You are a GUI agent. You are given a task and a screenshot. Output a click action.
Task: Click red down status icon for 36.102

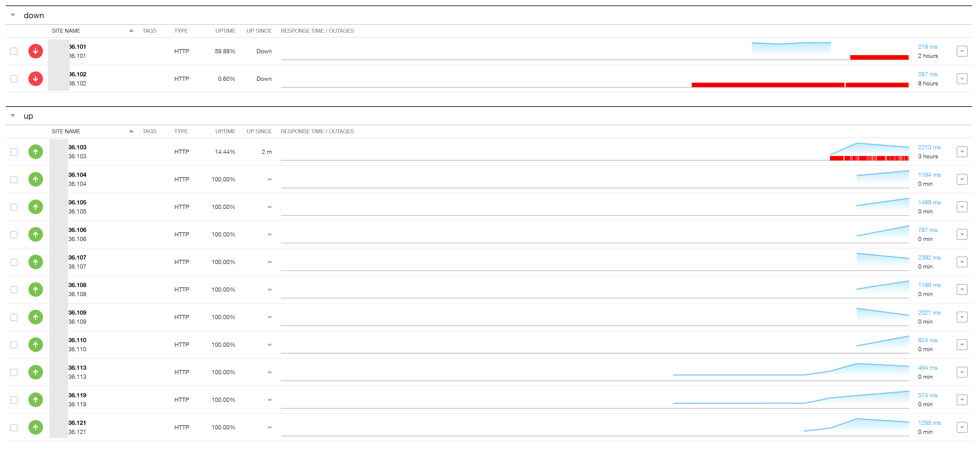35,79
